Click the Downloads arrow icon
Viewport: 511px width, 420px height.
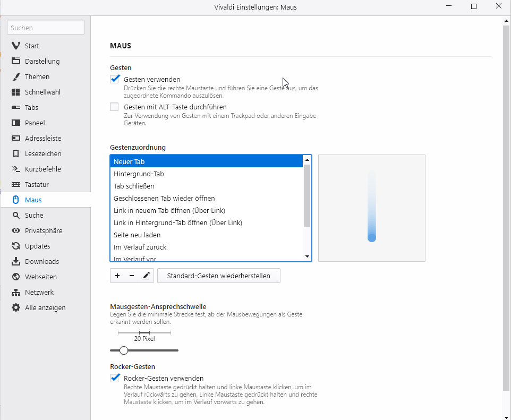click(15, 261)
